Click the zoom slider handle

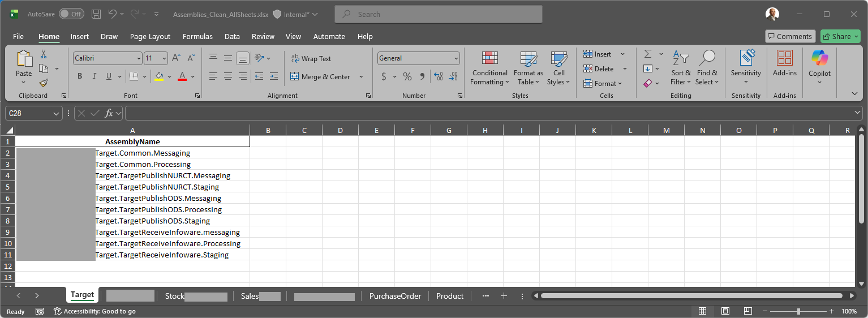798,311
